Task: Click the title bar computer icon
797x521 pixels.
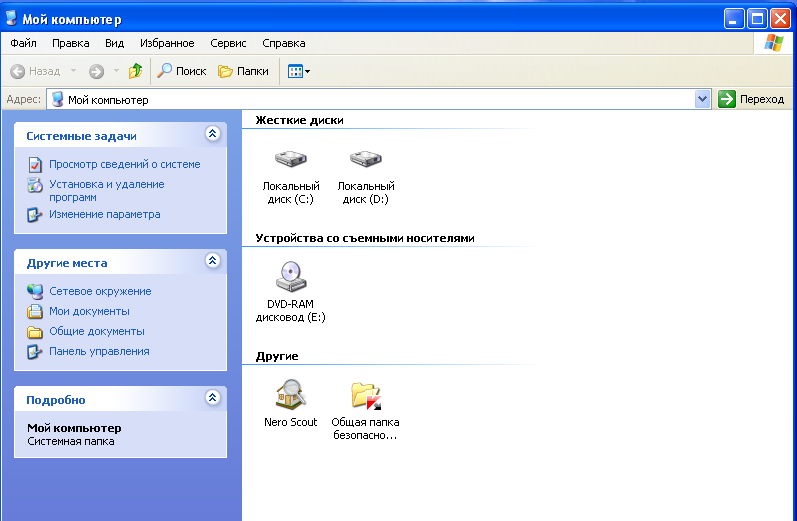Action: tap(11, 18)
